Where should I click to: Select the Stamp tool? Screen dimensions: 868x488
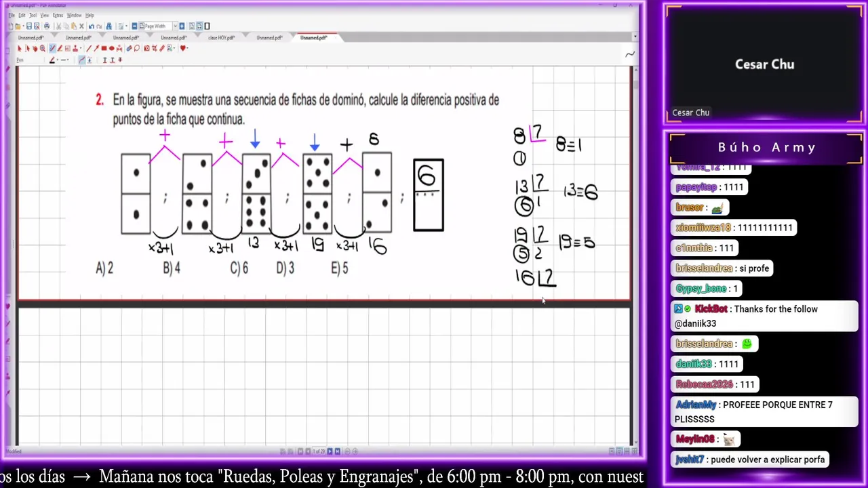(x=75, y=49)
